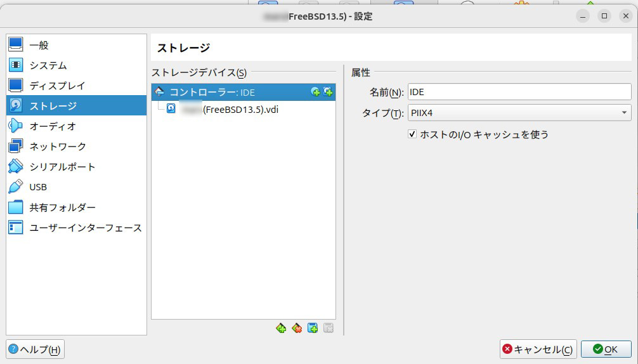Open the ディスプレイ settings page

tap(76, 86)
